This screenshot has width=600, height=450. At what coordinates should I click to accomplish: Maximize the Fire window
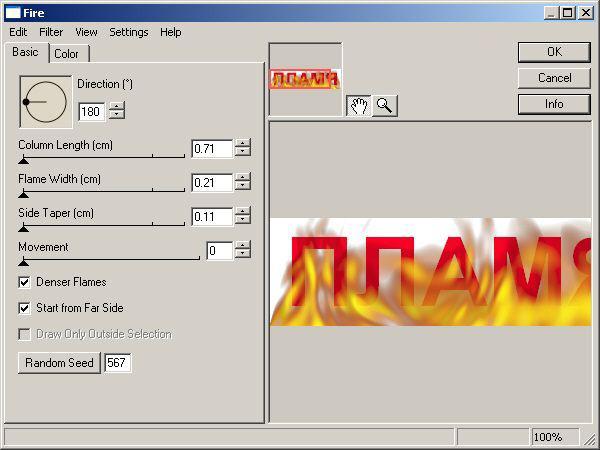pyautogui.click(x=568, y=13)
